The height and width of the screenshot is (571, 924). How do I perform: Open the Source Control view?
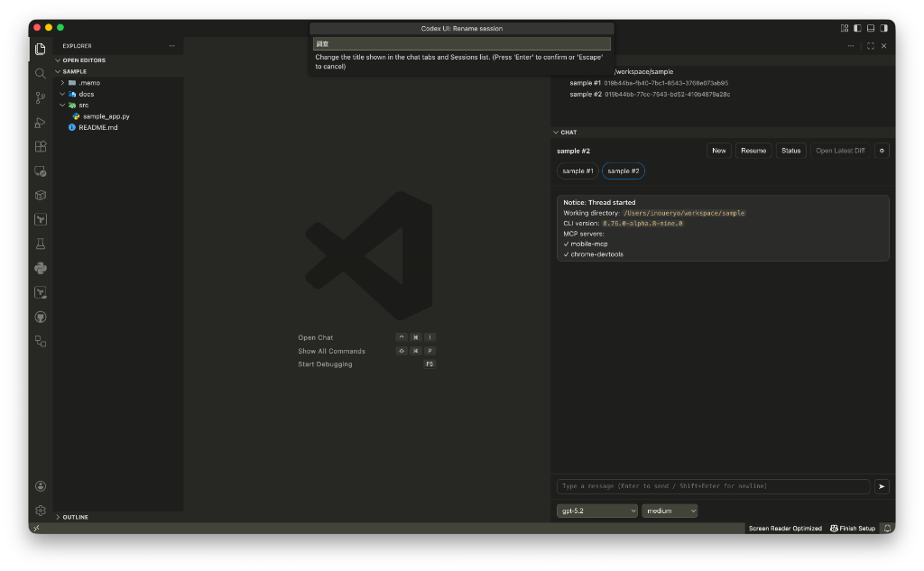click(x=41, y=97)
